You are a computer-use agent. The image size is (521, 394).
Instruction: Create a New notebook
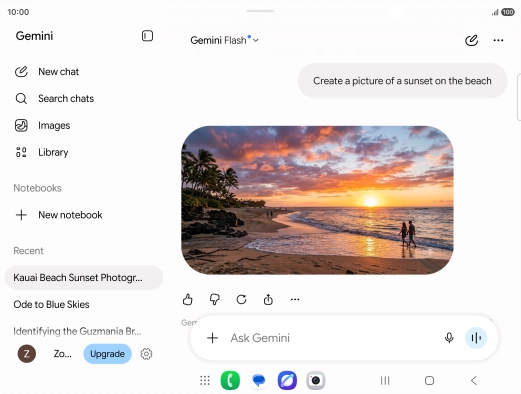pos(59,215)
